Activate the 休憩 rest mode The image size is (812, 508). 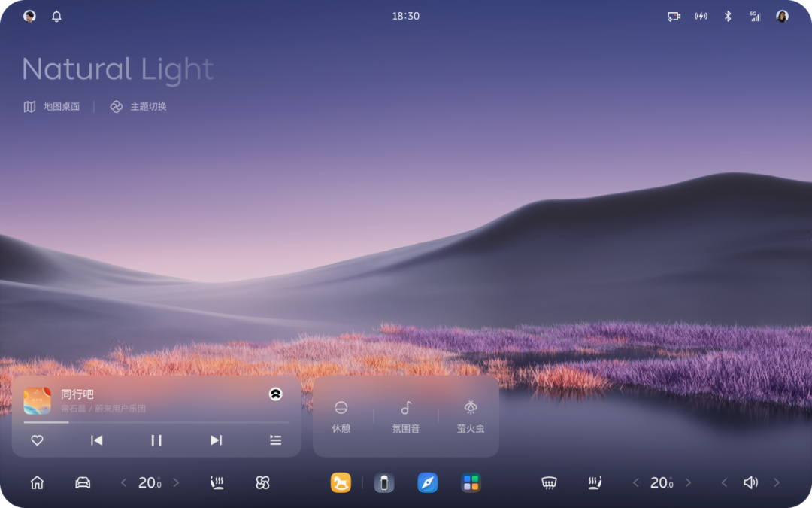pyautogui.click(x=341, y=417)
